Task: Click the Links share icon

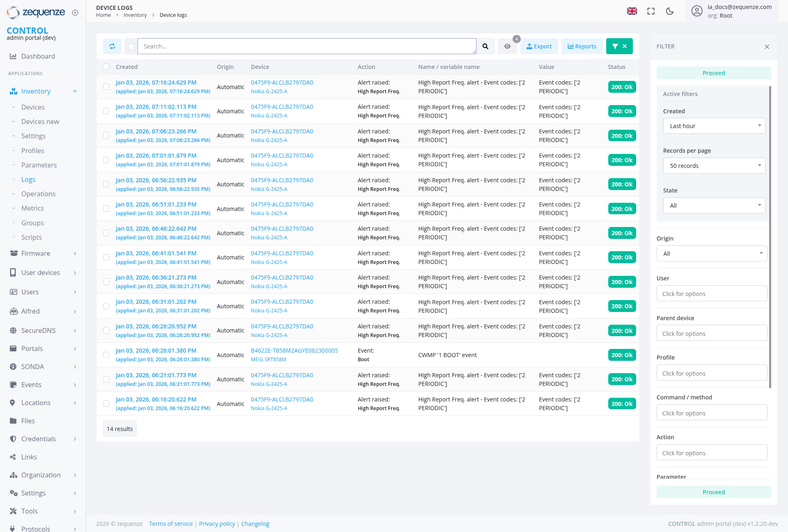Action: [x=13, y=457]
